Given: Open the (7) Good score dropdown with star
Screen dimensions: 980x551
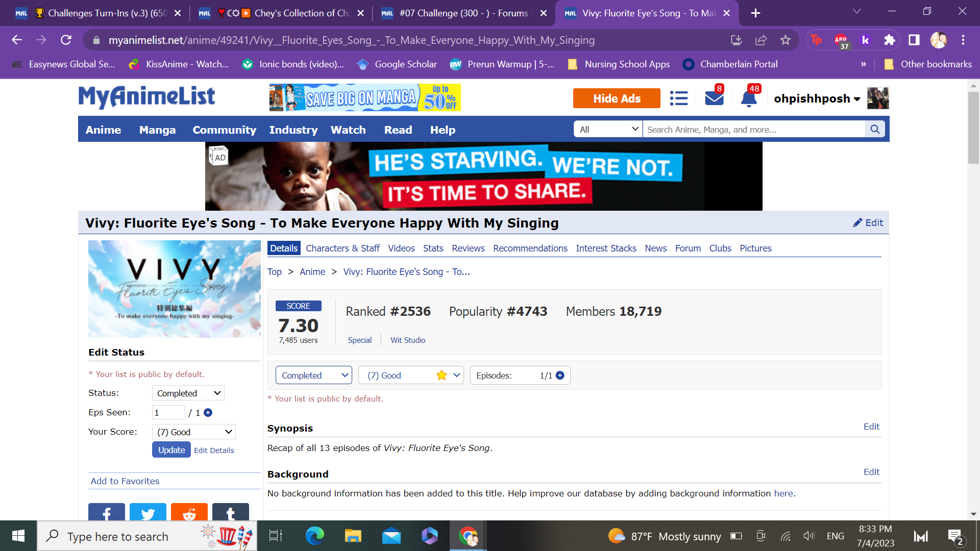Looking at the screenshot, I should 411,375.
